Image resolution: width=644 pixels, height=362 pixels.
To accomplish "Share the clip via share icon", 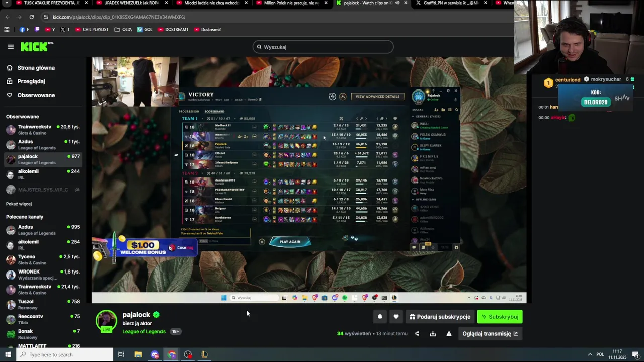I will point(417,333).
